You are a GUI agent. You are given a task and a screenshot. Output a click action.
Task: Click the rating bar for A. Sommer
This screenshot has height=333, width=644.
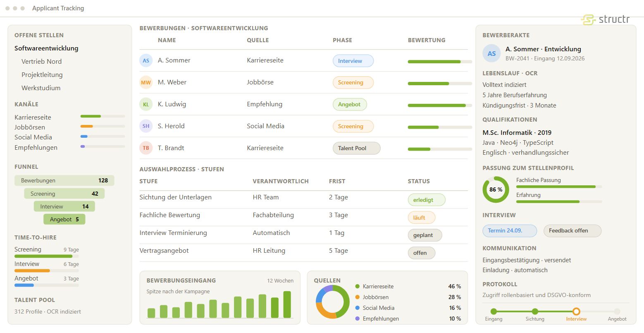[440, 62]
